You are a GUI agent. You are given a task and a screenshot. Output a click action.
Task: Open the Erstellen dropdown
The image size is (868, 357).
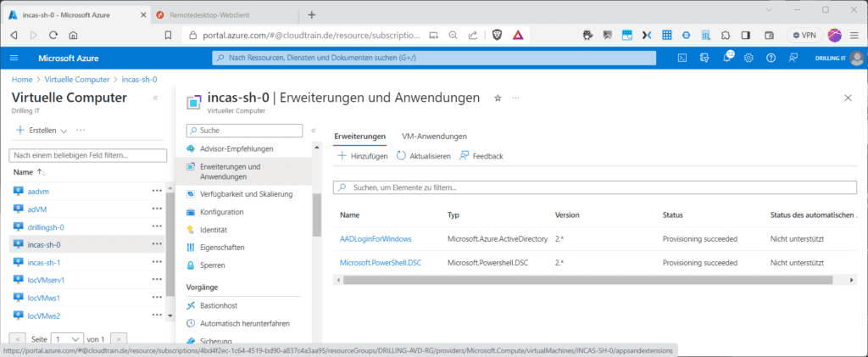click(x=42, y=131)
